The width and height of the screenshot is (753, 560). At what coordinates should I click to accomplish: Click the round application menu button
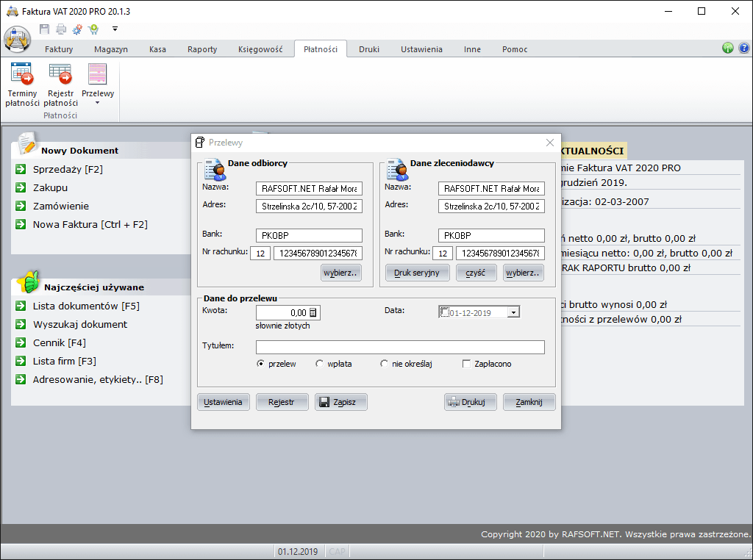[x=18, y=40]
